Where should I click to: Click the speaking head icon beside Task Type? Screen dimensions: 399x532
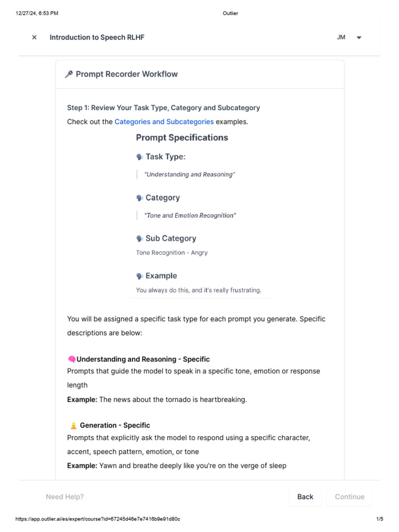click(x=140, y=157)
